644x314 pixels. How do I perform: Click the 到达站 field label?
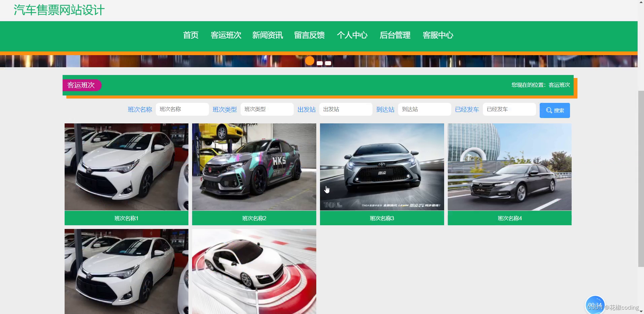tap(385, 110)
